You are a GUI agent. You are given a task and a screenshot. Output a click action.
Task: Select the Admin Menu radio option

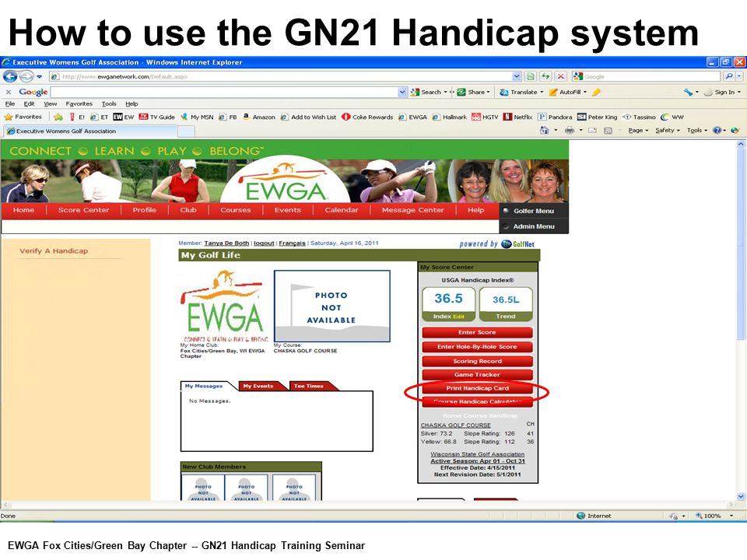pyautogui.click(x=506, y=226)
